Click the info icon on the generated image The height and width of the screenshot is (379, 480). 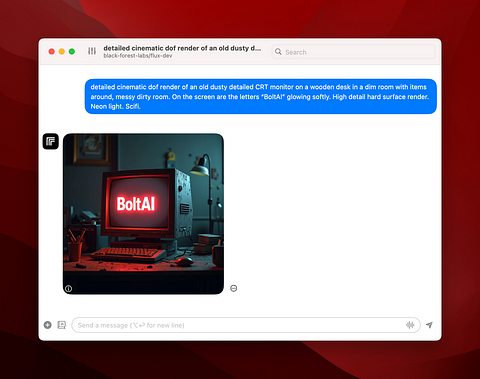(68, 289)
